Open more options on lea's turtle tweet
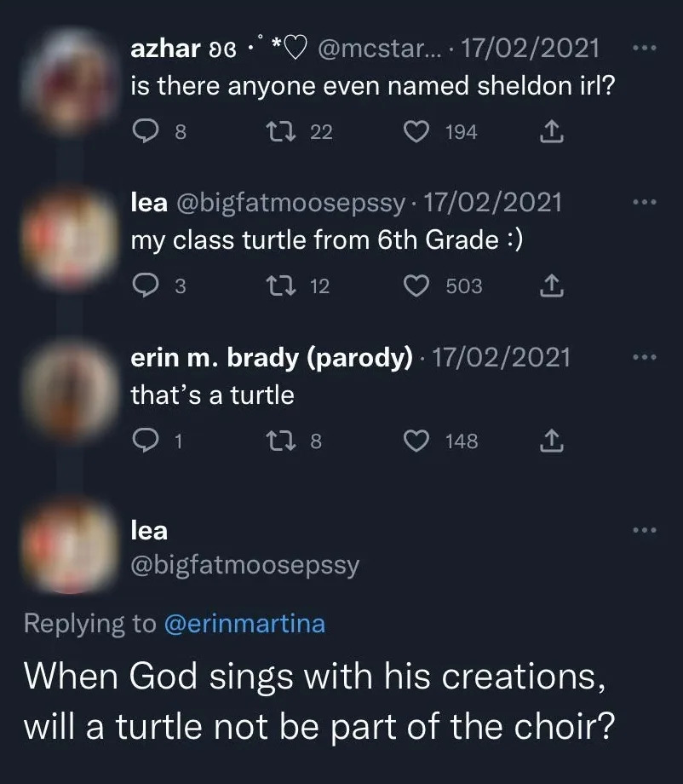This screenshot has height=784, width=683. pyautogui.click(x=646, y=203)
